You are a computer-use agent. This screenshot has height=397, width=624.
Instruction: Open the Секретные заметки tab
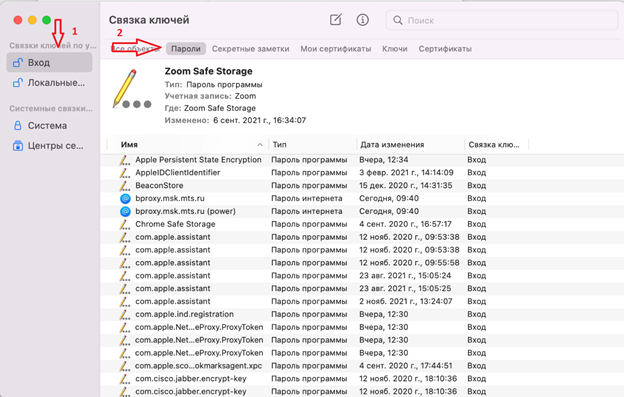(x=250, y=49)
